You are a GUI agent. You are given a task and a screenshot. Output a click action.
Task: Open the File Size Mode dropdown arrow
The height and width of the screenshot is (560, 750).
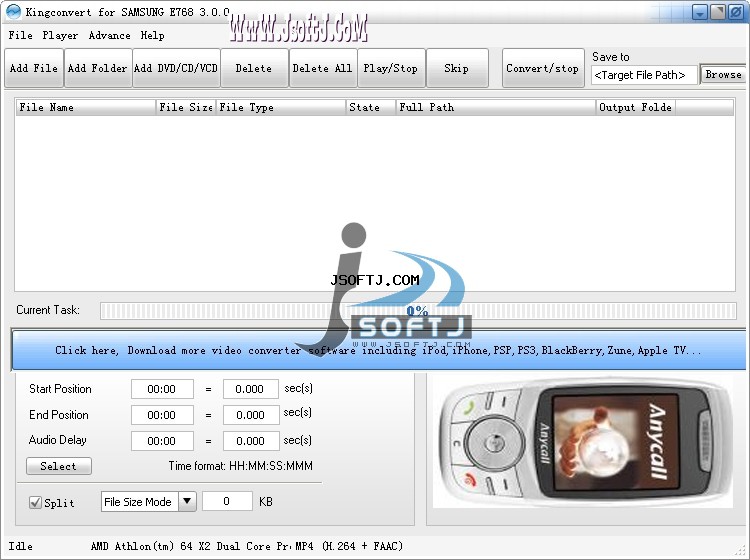[x=188, y=502]
